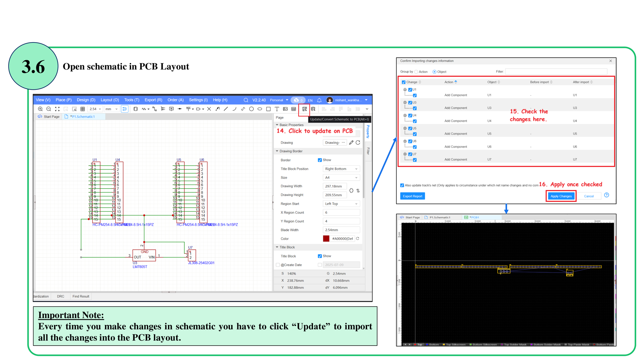This screenshot has width=644, height=362.
Task: Click the fit-to-window icon
Action: pos(57,109)
